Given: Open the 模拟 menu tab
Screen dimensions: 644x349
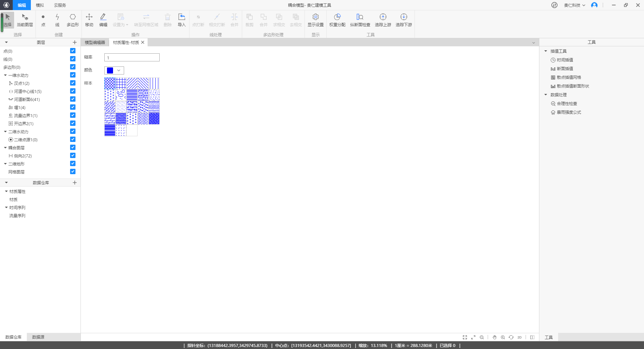Looking at the screenshot, I should click(40, 5).
